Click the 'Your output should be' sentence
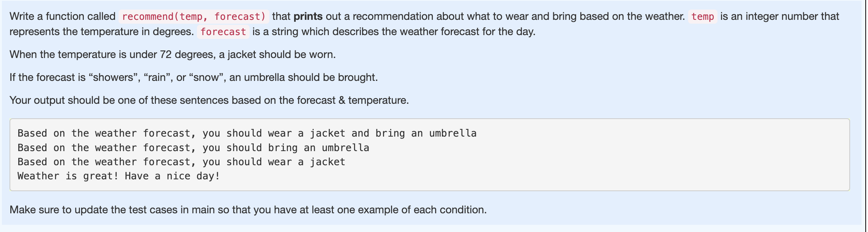 [x=209, y=100]
